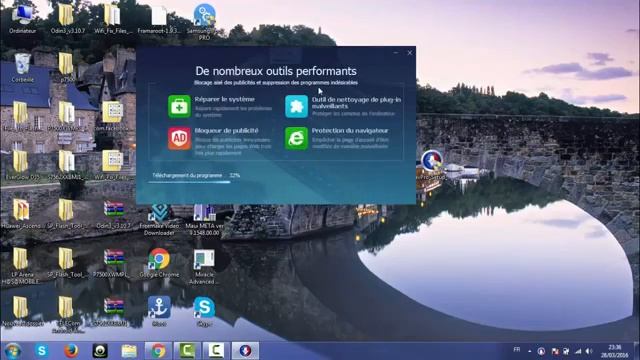Switch to green Camtasia taskbar button
The image size is (640, 360).
[x=187, y=351]
